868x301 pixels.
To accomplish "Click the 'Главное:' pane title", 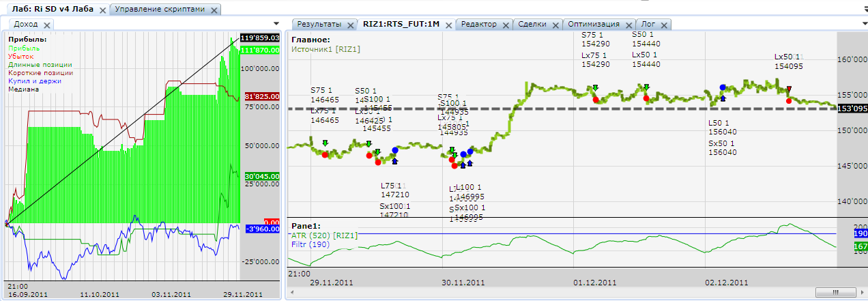I will coord(310,40).
